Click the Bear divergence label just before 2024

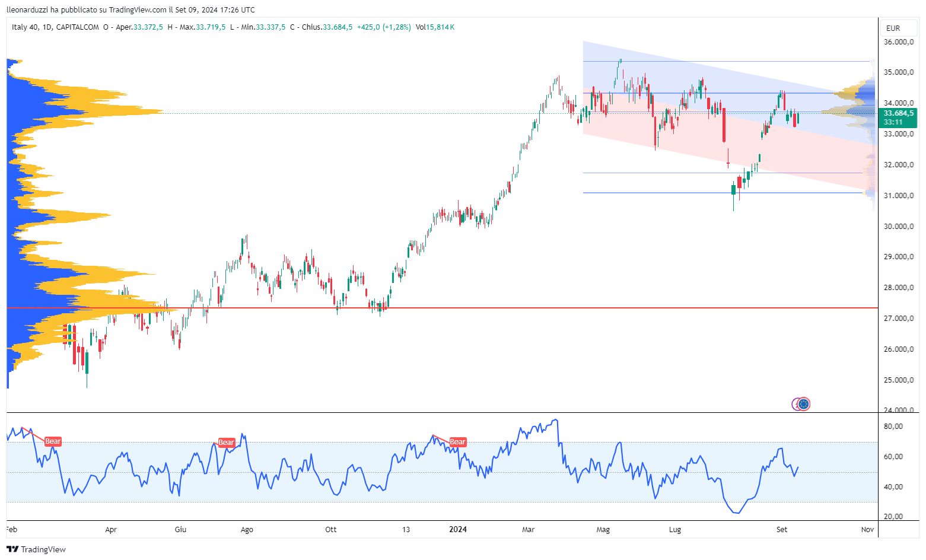click(458, 442)
